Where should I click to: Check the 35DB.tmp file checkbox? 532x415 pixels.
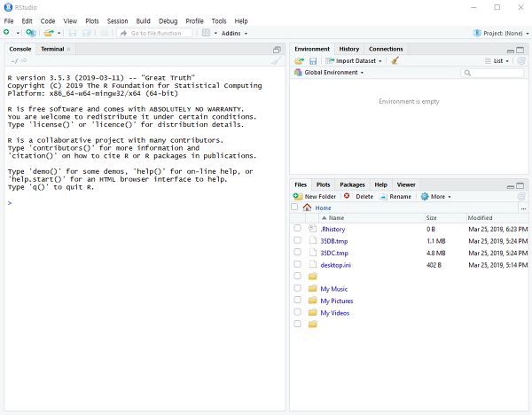coord(297,240)
